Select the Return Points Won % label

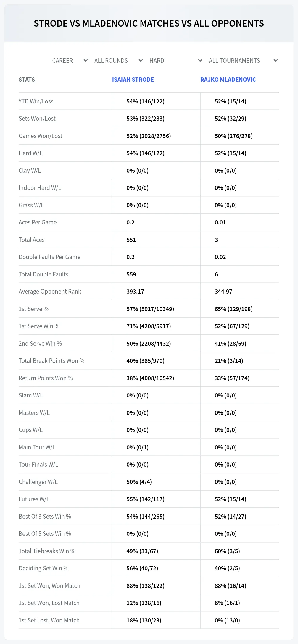tap(46, 378)
